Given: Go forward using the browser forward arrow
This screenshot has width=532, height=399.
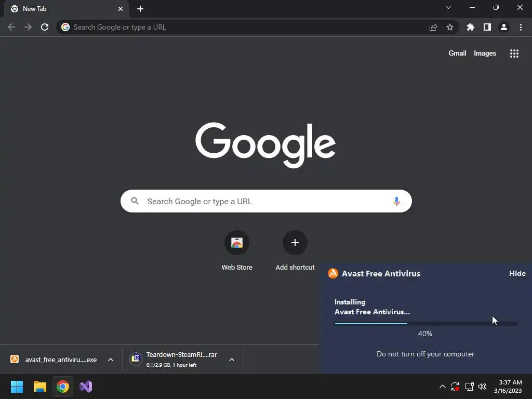Looking at the screenshot, I should 28,27.
